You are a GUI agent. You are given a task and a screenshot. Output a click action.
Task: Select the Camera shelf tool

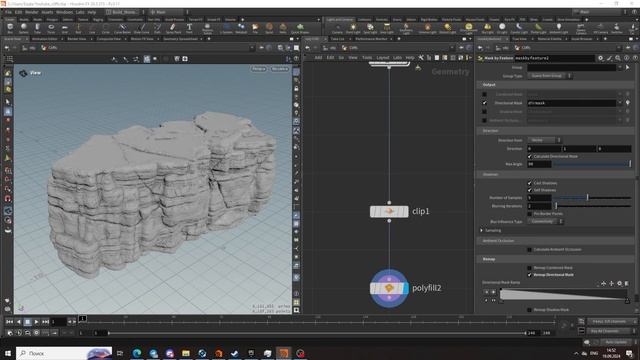point(337,28)
